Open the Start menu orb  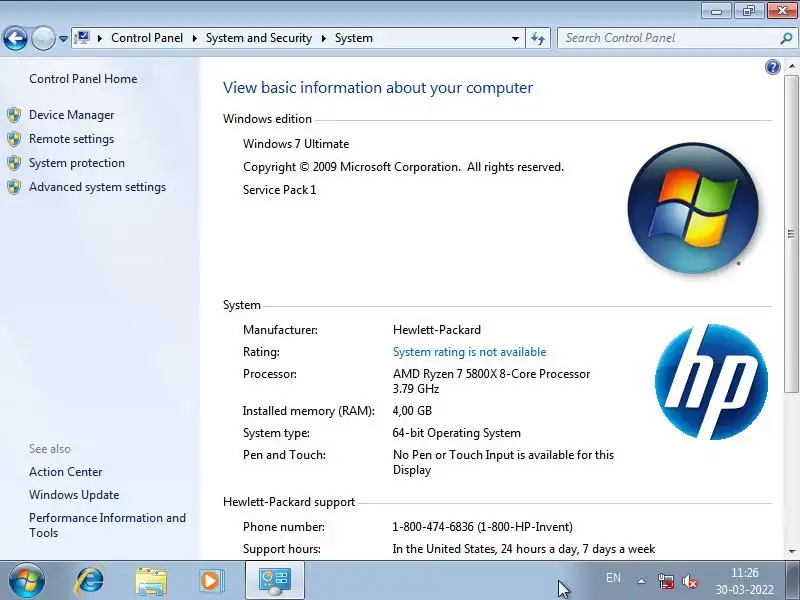click(x=27, y=580)
